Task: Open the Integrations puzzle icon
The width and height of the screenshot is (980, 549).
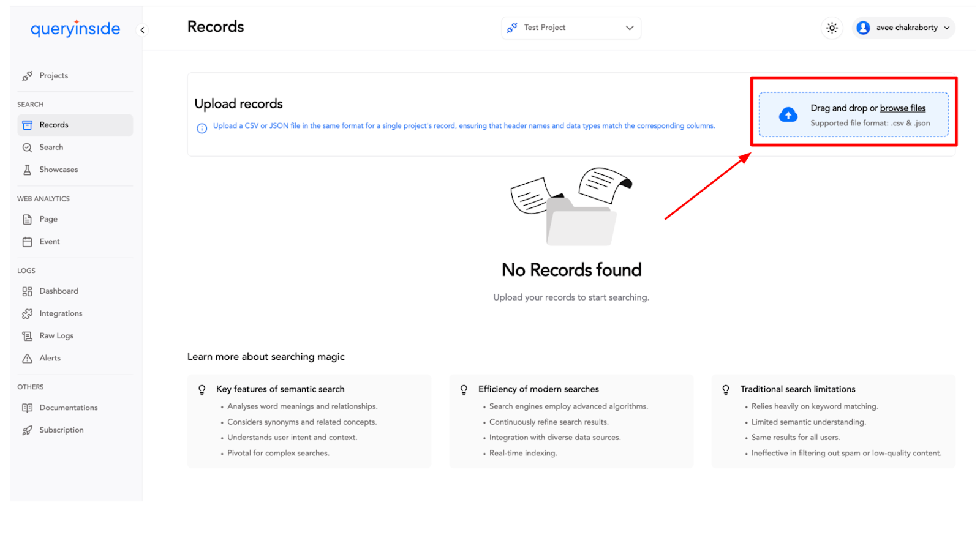Action: (x=27, y=314)
